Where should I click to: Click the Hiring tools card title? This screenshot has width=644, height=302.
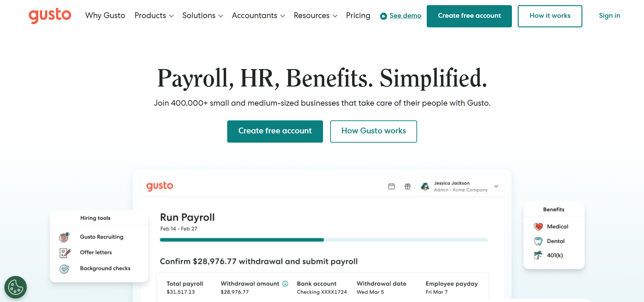tap(95, 218)
